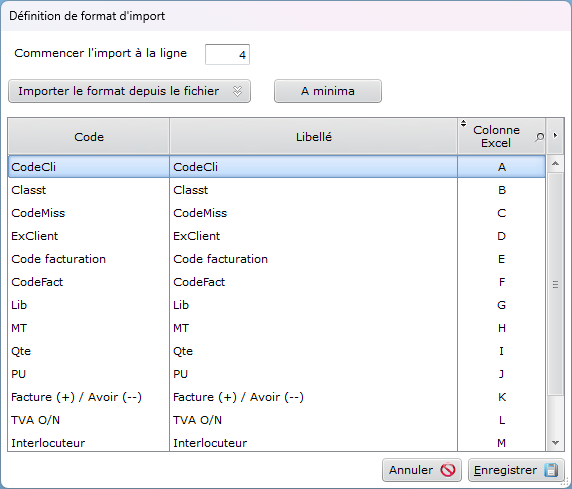The image size is (572, 489).
Task: Click the CodeMiss cell in Libellé column
Action: click(x=313, y=213)
